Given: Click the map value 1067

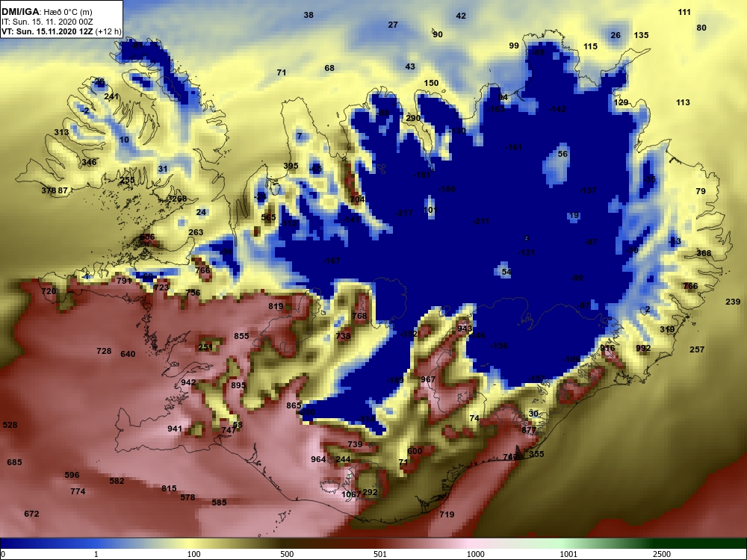Looking at the screenshot, I should tap(351, 495).
